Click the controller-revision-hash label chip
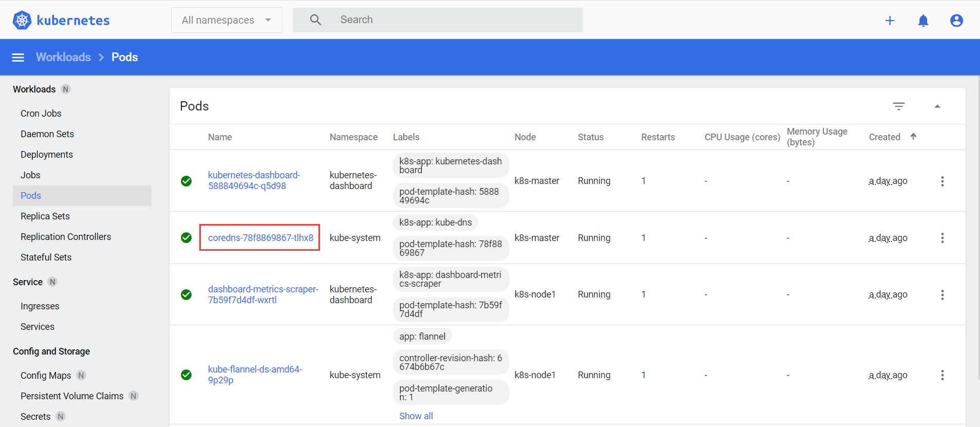 point(451,362)
